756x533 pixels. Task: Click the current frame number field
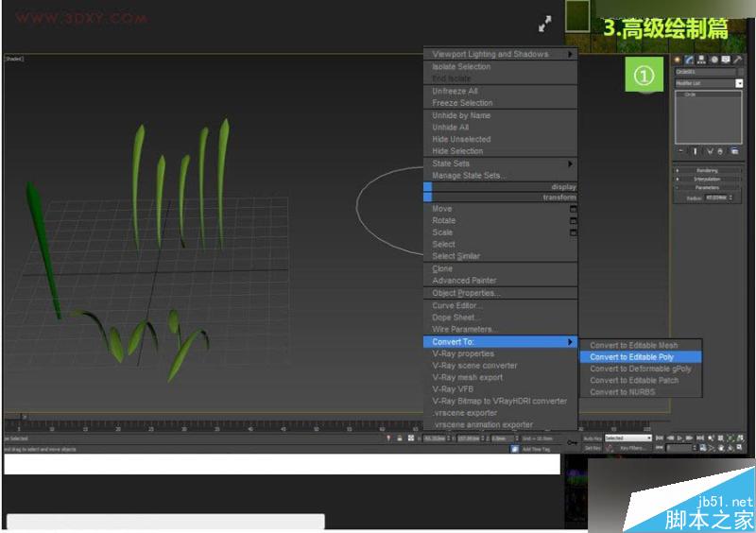(x=679, y=448)
